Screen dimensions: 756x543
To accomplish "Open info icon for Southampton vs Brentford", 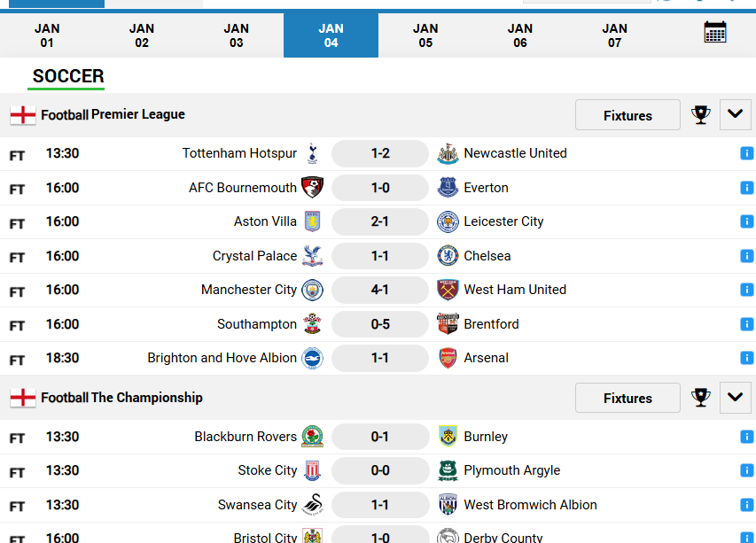I will pyautogui.click(x=746, y=324).
